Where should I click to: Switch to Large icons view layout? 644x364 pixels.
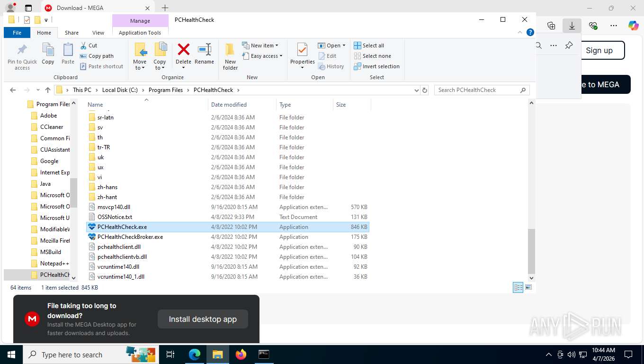[528, 288]
